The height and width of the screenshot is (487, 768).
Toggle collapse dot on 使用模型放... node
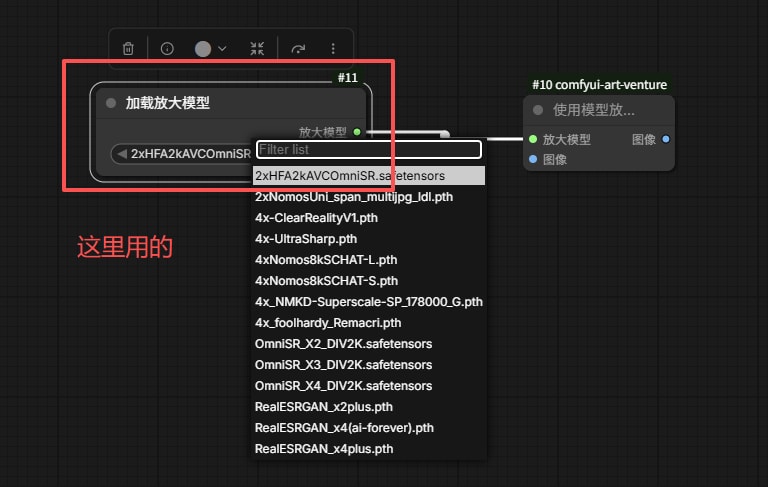tap(538, 110)
